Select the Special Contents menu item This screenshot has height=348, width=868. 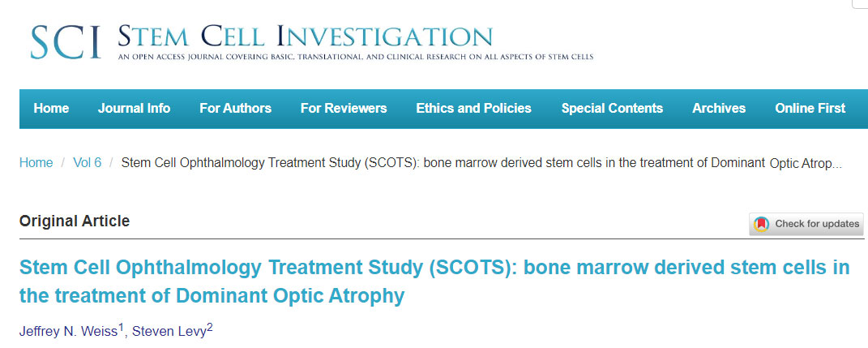pos(612,108)
